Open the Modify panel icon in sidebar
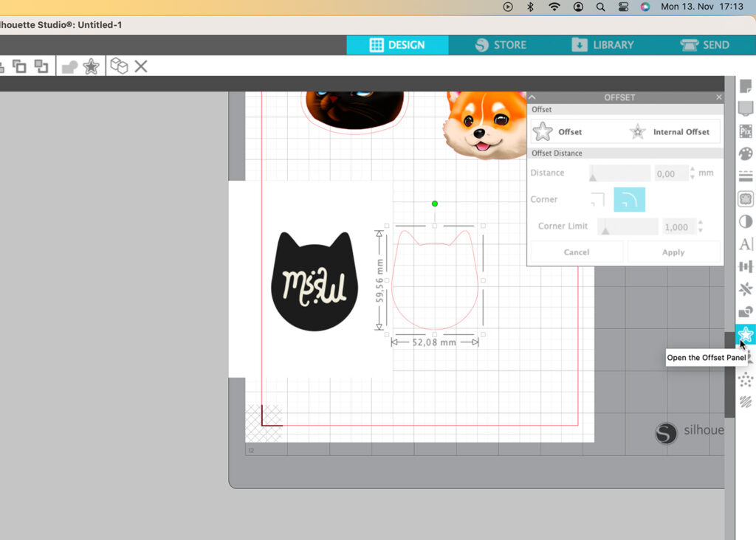756x540 pixels. click(746, 312)
